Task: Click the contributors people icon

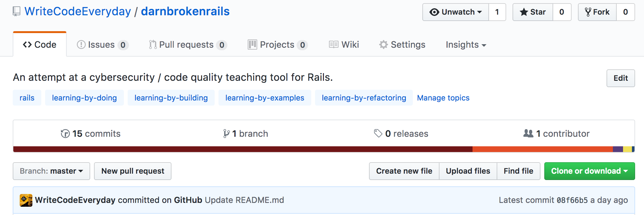Action: (528, 133)
